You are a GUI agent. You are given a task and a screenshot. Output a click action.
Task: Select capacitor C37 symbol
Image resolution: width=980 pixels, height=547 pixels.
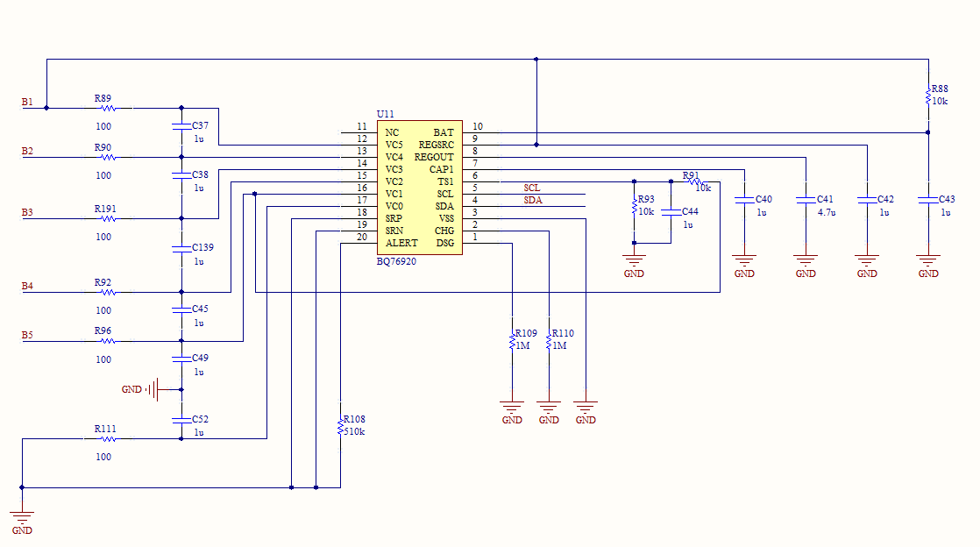181,126
